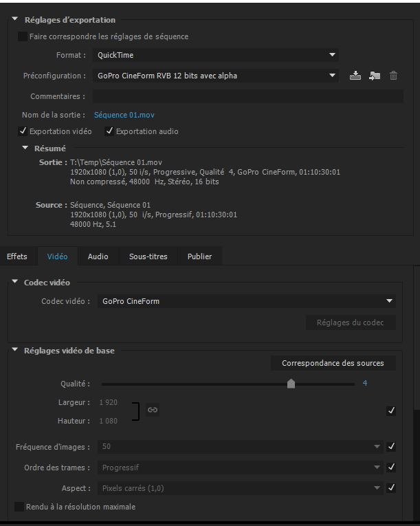This screenshot has height=526, width=420.
Task: Enable Rendu à la résolution maximale
Action: pyautogui.click(x=19, y=507)
